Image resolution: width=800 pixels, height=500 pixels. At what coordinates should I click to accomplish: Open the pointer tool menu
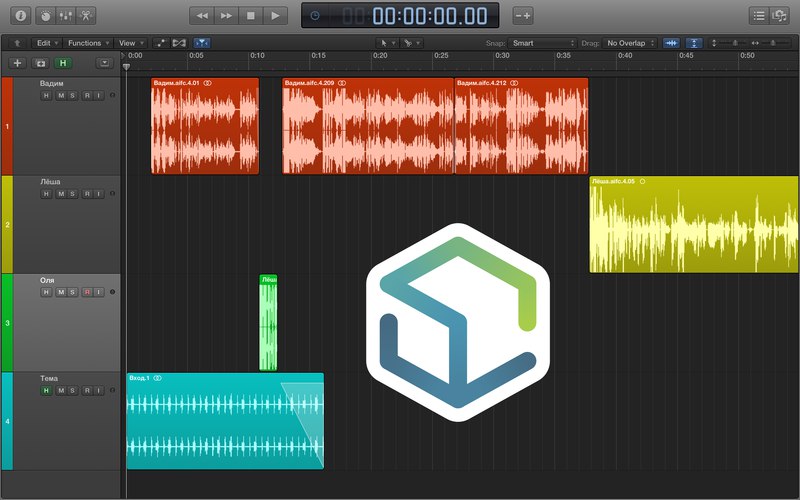click(x=387, y=43)
